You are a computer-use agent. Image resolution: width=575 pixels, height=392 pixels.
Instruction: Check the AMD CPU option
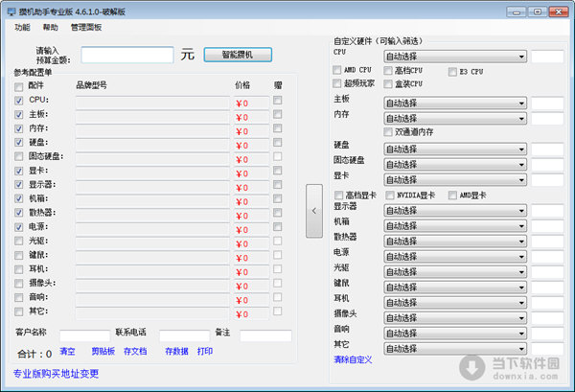(336, 70)
